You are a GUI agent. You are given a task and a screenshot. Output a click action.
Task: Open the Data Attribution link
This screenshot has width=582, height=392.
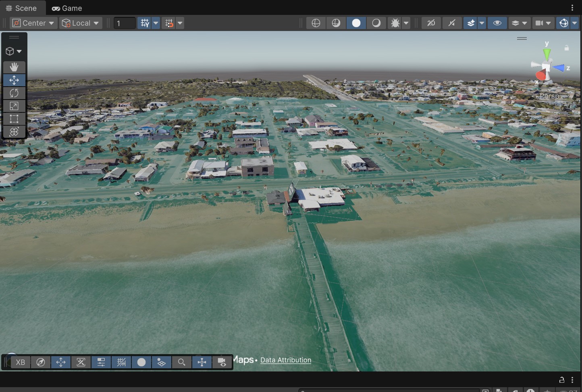click(x=286, y=360)
